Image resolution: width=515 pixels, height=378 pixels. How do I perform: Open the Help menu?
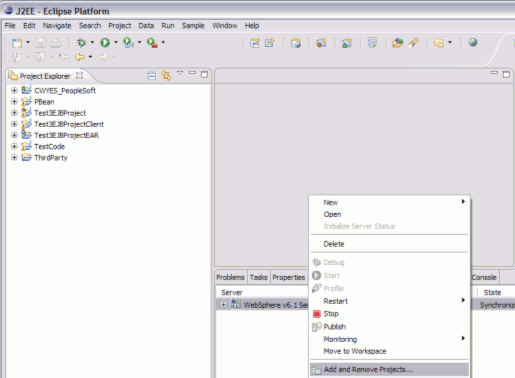(x=252, y=26)
